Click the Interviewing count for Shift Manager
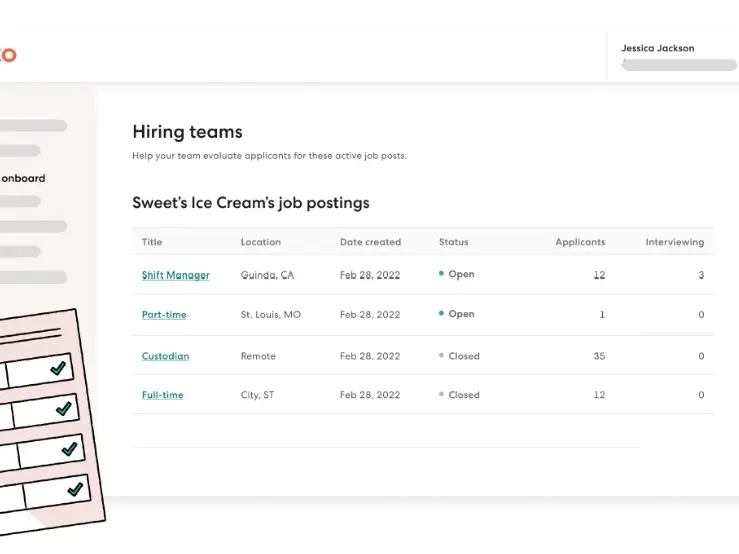Screen dimensions: 739x554 tap(701, 275)
